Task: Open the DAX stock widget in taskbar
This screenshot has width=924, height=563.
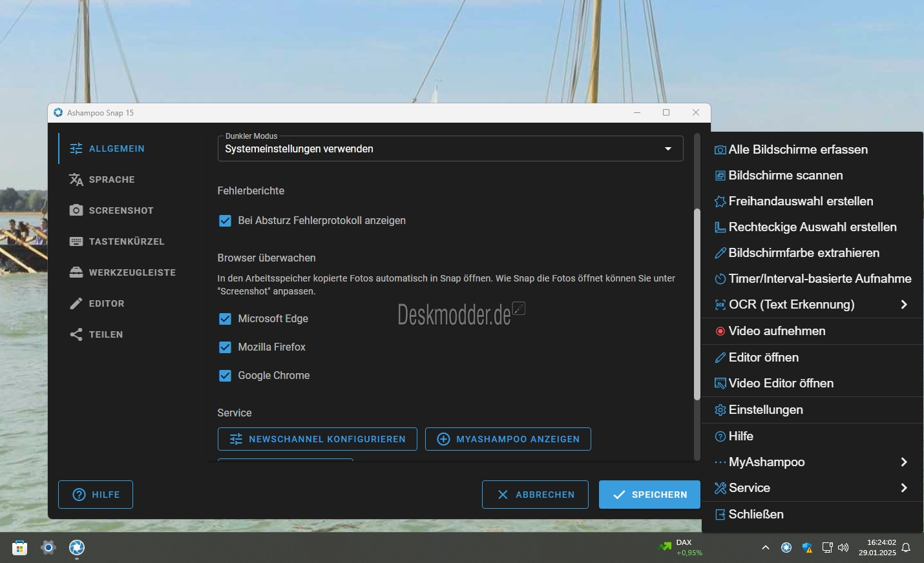Action: pyautogui.click(x=680, y=548)
